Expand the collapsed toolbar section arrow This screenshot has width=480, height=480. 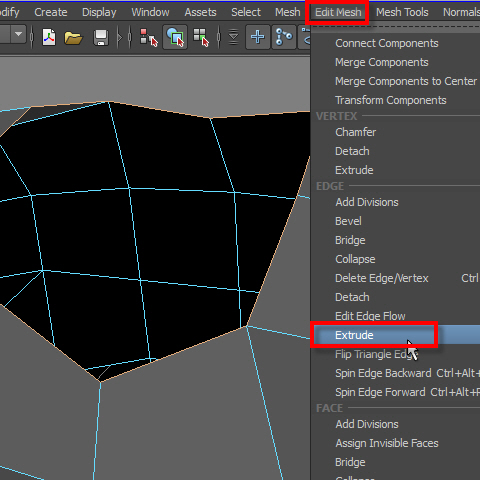[120, 37]
